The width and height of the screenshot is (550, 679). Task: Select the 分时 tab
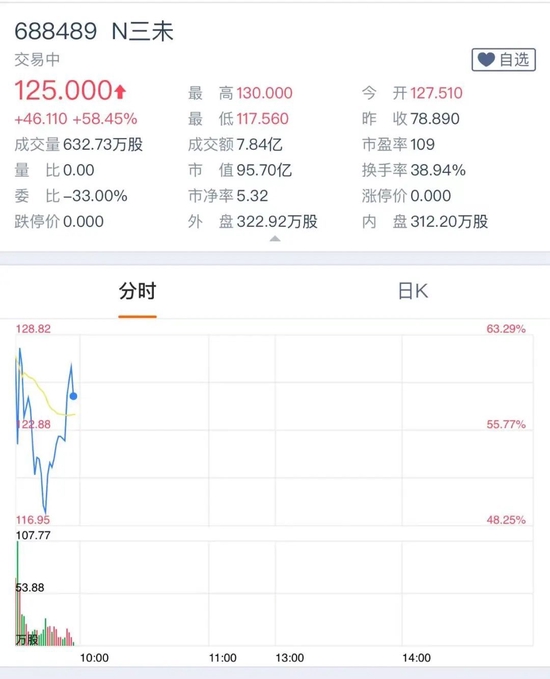click(137, 291)
